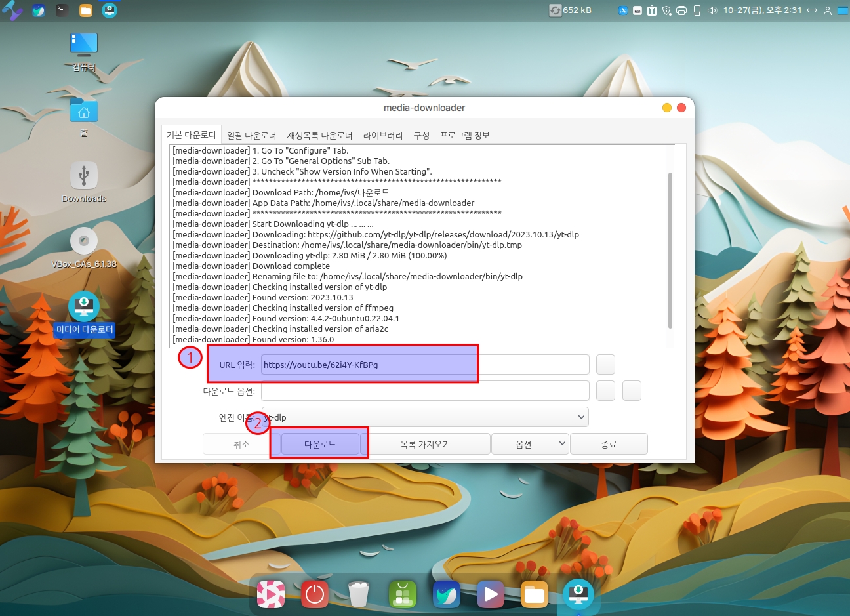Open the printer icon in system tray

coord(681,10)
